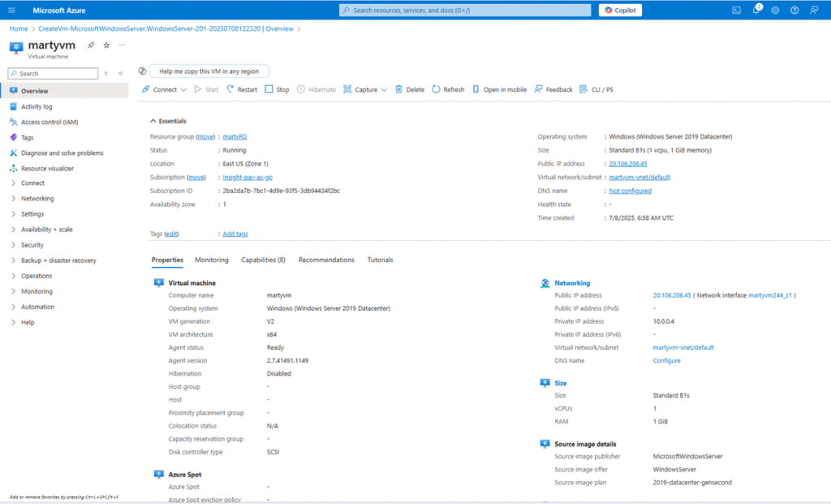Screen dimensions: 831x504
Task: Click the Add tags link
Action: coord(235,234)
